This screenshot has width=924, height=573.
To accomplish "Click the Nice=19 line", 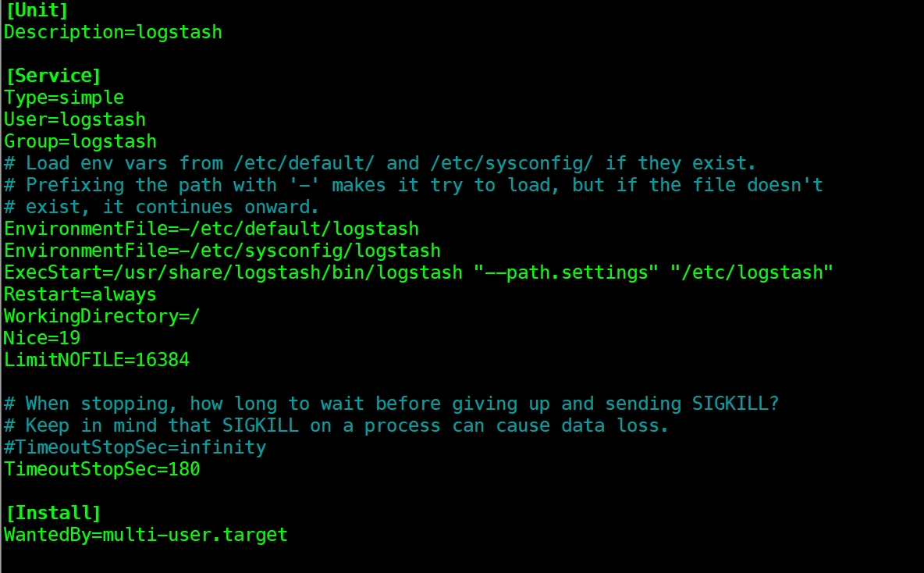I will point(42,338).
